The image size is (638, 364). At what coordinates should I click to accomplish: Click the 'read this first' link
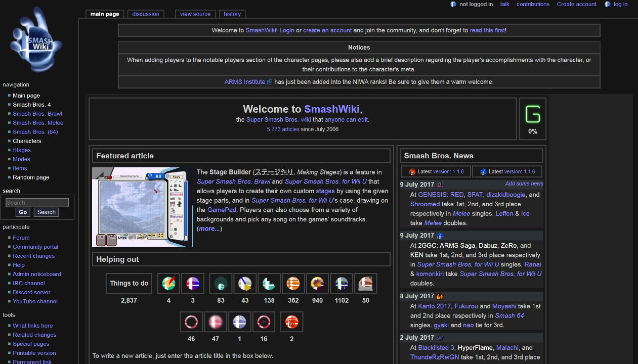click(487, 30)
